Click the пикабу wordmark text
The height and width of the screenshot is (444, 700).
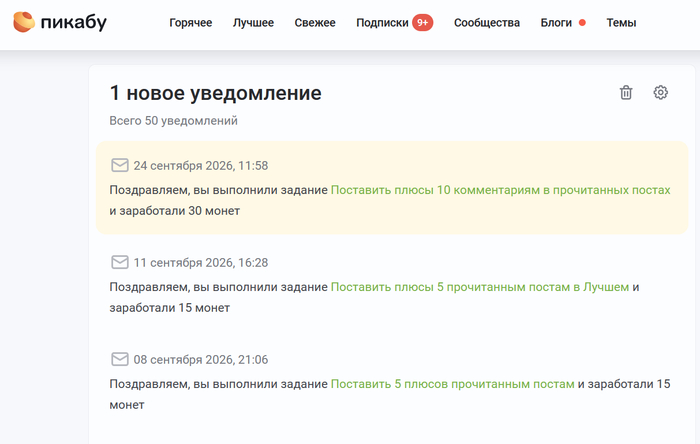pos(74,22)
